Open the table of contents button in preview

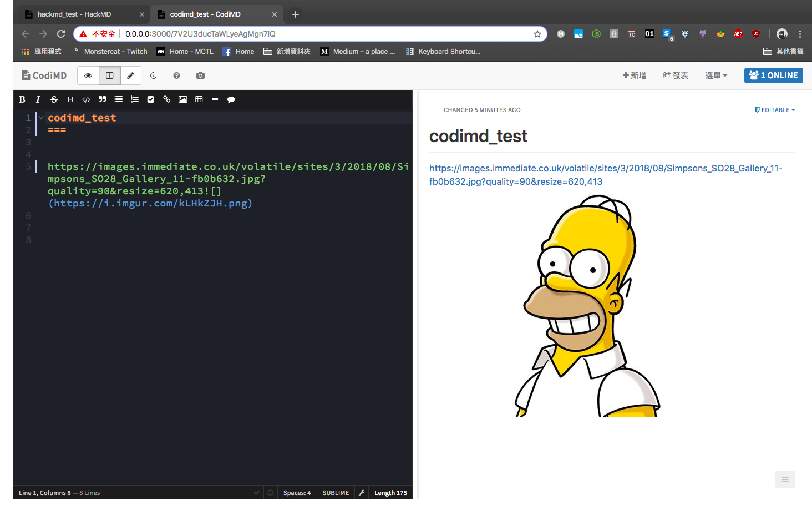coord(785,479)
